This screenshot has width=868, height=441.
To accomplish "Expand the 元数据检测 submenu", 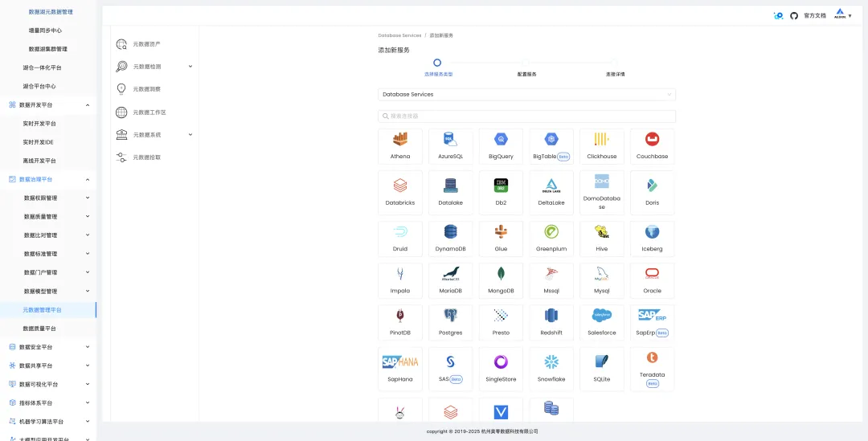I will pyautogui.click(x=154, y=67).
